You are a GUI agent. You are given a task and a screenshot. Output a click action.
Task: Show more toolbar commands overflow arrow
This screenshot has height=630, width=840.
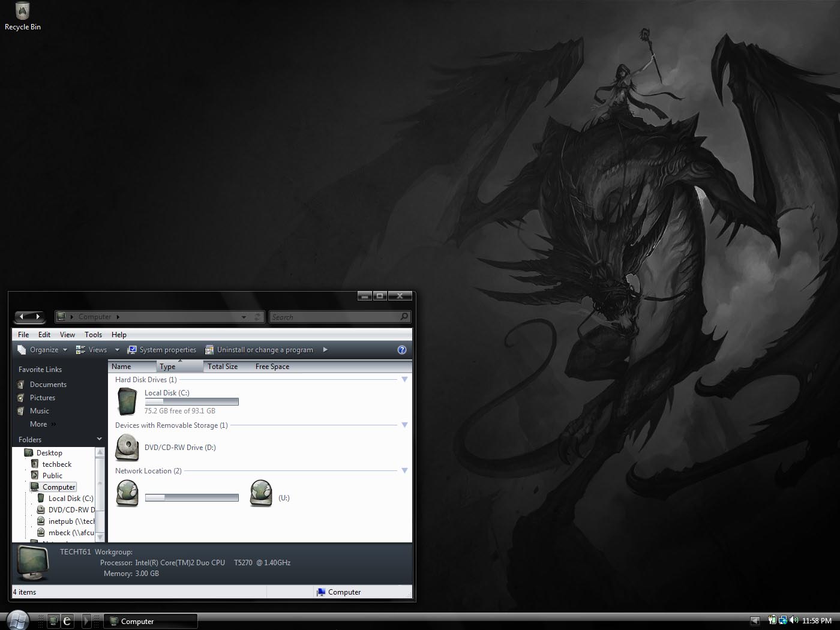(x=325, y=350)
